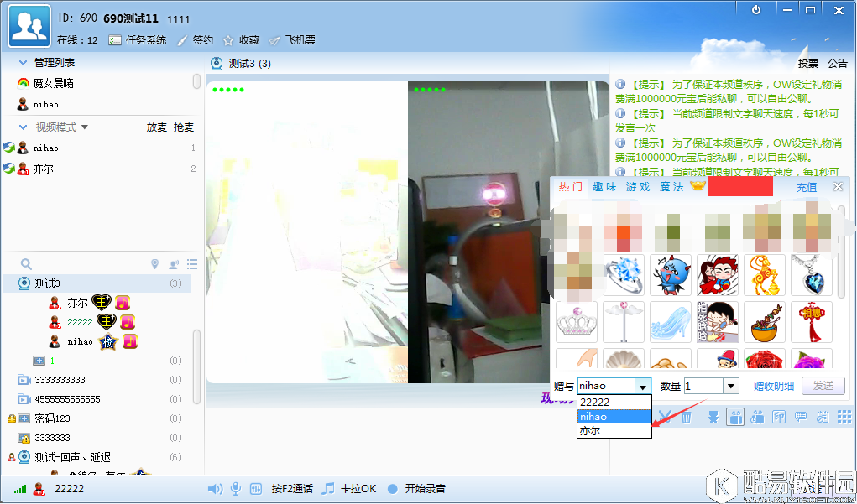Toggle 开始录音 to start recording
Viewport: 857px width, 504px height.
point(423,488)
